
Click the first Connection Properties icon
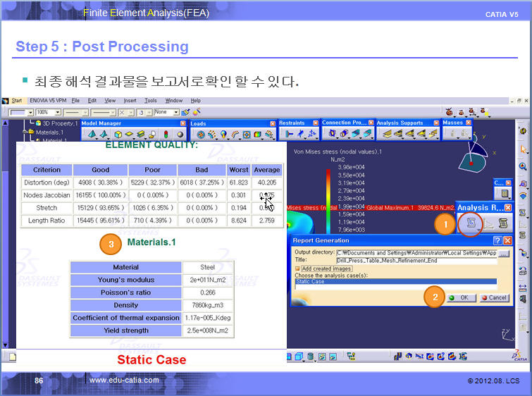331,133
